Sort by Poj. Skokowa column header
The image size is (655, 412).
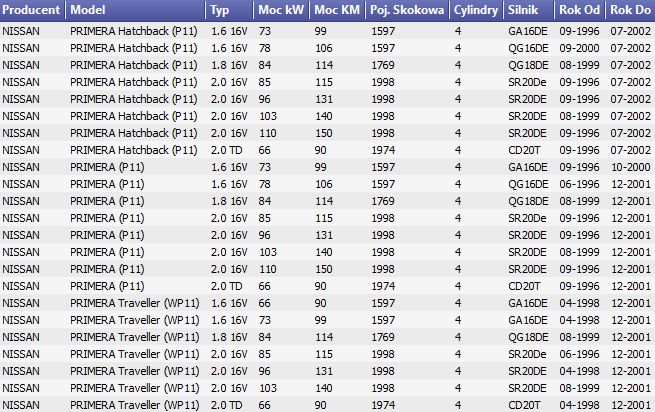pos(407,10)
